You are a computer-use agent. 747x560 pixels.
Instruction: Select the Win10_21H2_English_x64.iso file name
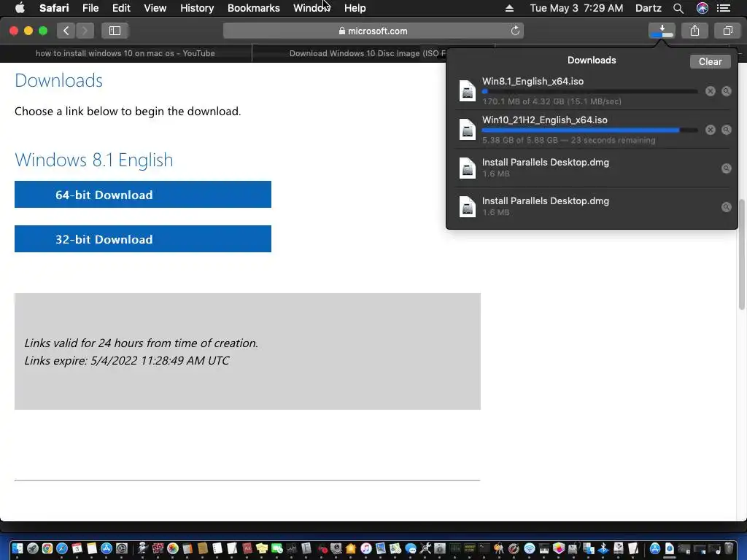point(544,120)
